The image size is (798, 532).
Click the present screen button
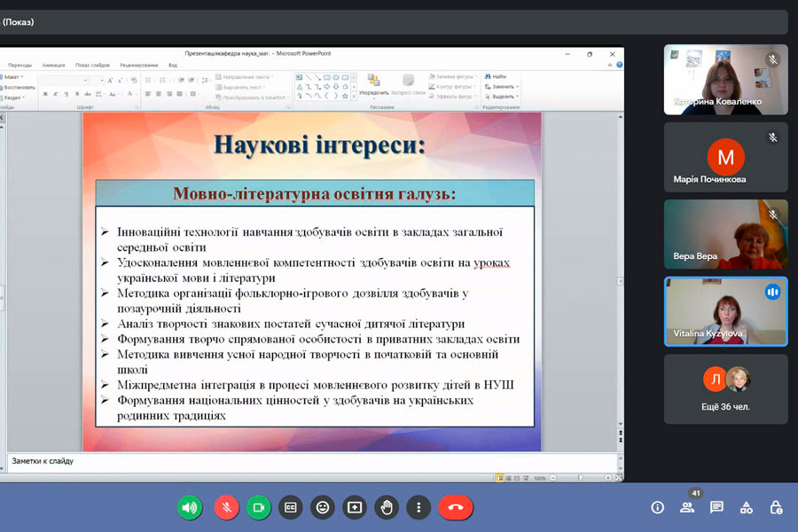[355, 507]
